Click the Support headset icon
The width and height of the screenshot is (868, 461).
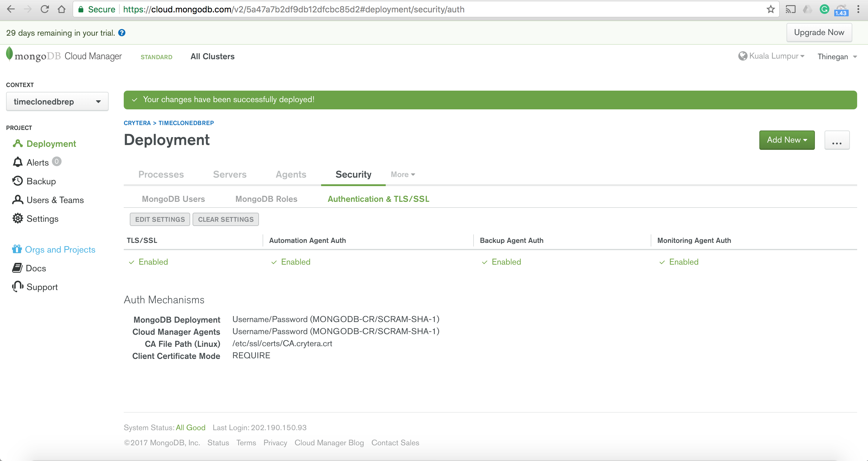(18, 287)
